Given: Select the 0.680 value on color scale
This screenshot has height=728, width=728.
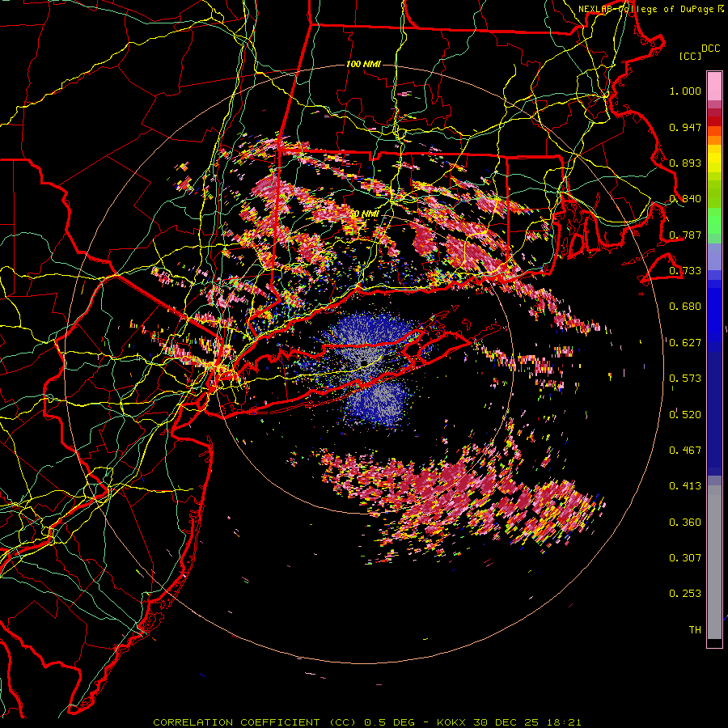Looking at the screenshot, I should tap(685, 307).
